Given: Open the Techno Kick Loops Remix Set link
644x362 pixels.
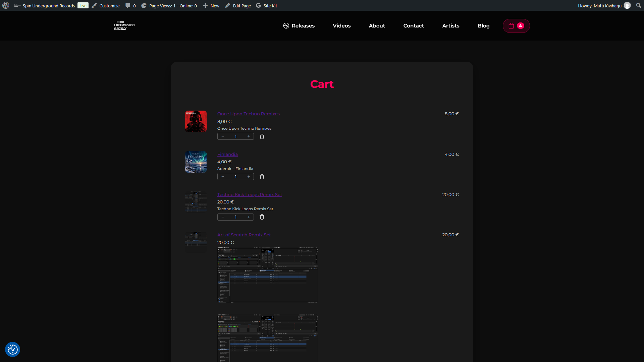Looking at the screenshot, I should (250, 195).
